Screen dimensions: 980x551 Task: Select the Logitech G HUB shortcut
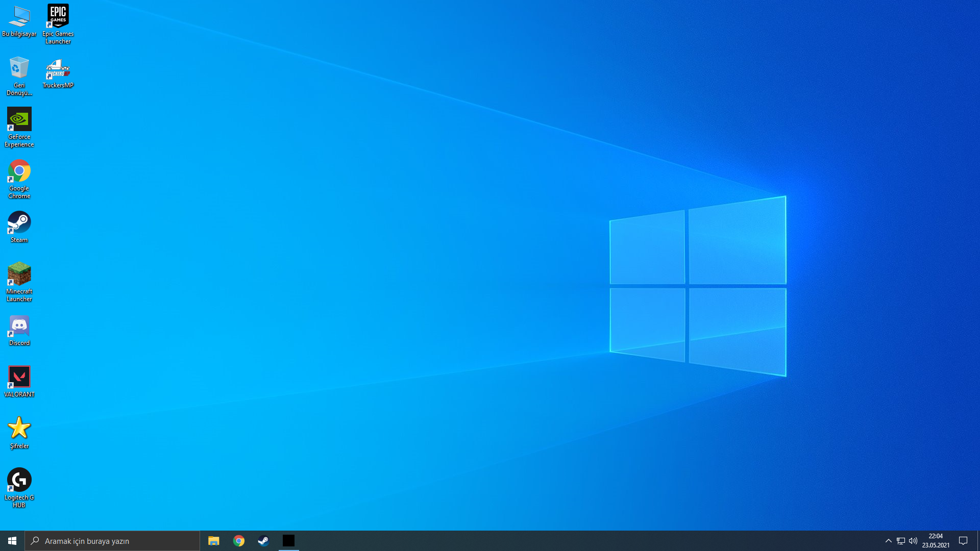pos(19,481)
